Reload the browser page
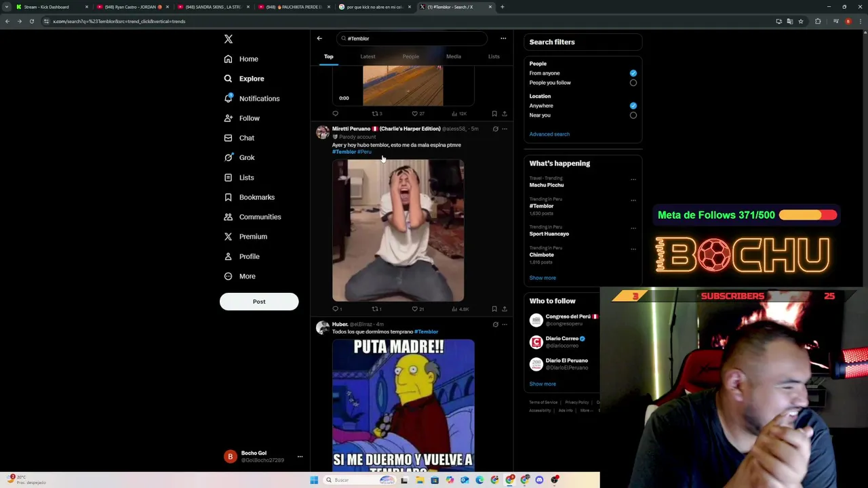Viewport: 868px width, 488px height. pyautogui.click(x=32, y=21)
